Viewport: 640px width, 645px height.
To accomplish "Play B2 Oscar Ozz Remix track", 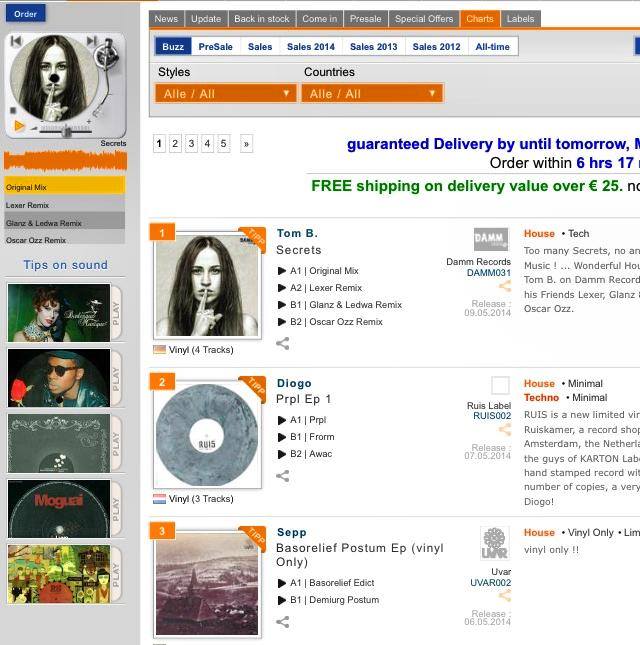I will 282,322.
